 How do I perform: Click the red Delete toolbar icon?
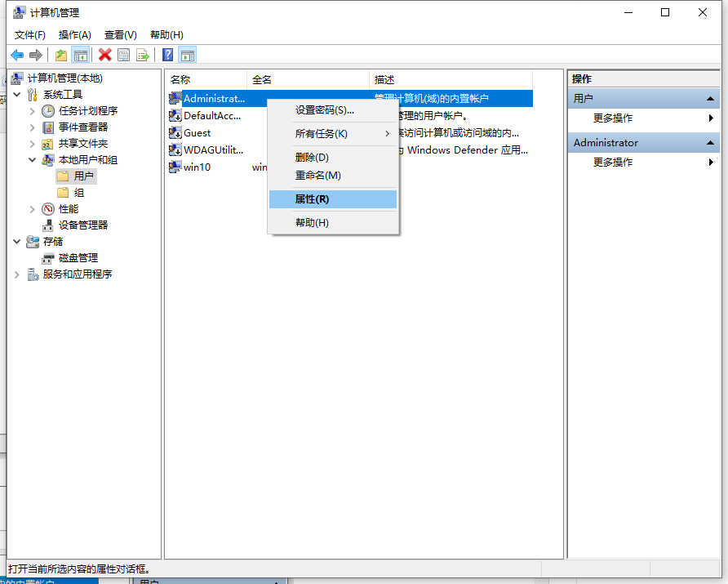104,55
